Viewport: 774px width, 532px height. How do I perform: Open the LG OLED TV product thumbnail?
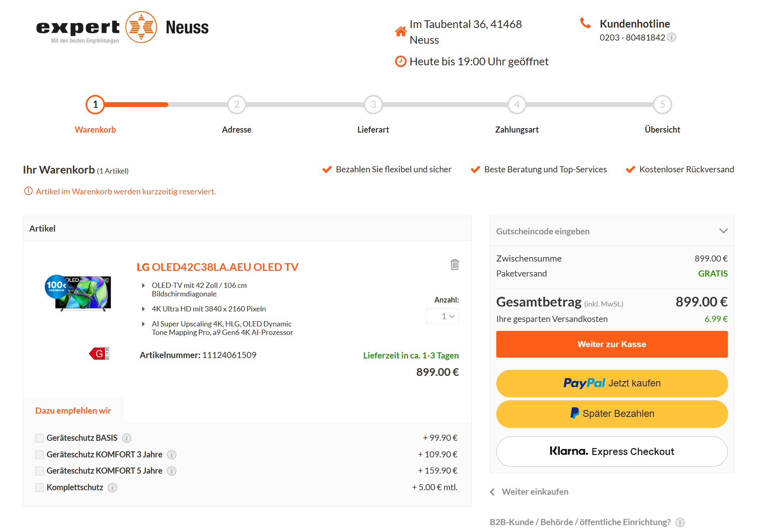tap(78, 293)
